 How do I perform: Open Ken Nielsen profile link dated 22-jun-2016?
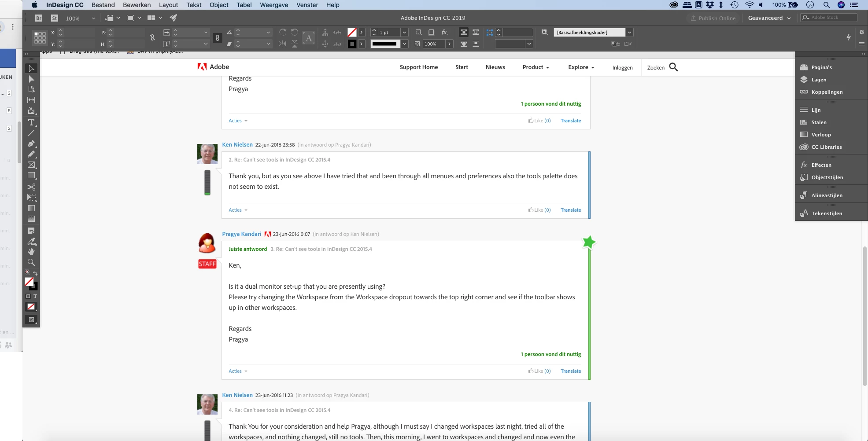pos(237,144)
